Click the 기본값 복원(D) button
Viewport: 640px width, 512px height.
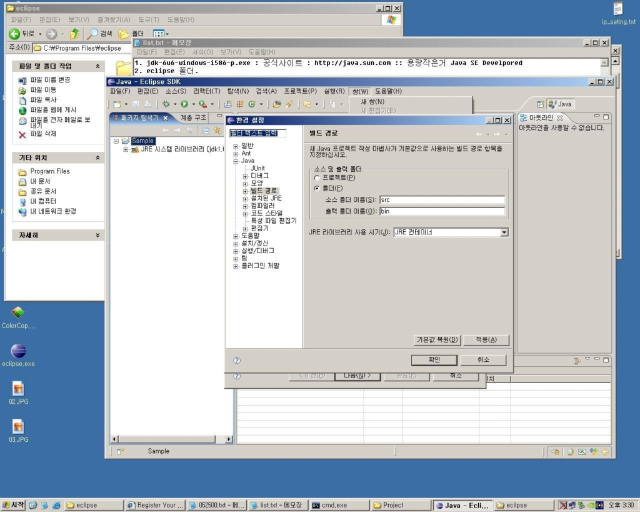tap(437, 340)
